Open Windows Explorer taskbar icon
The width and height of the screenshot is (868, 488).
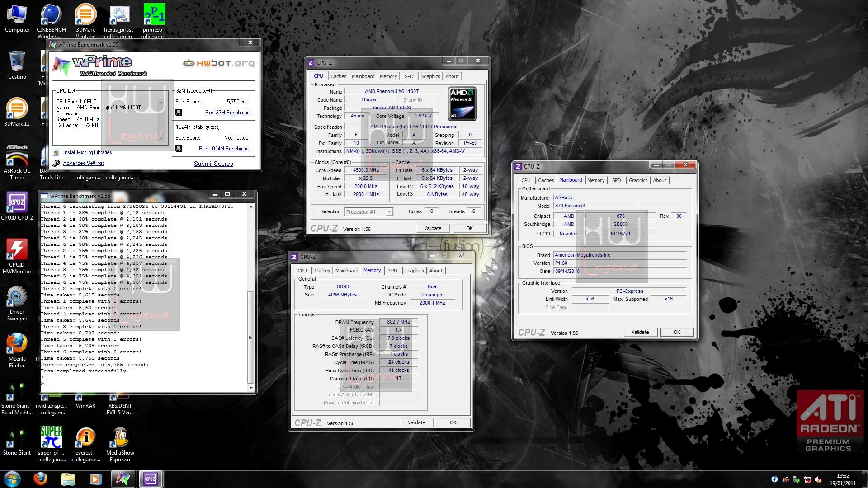click(68, 479)
